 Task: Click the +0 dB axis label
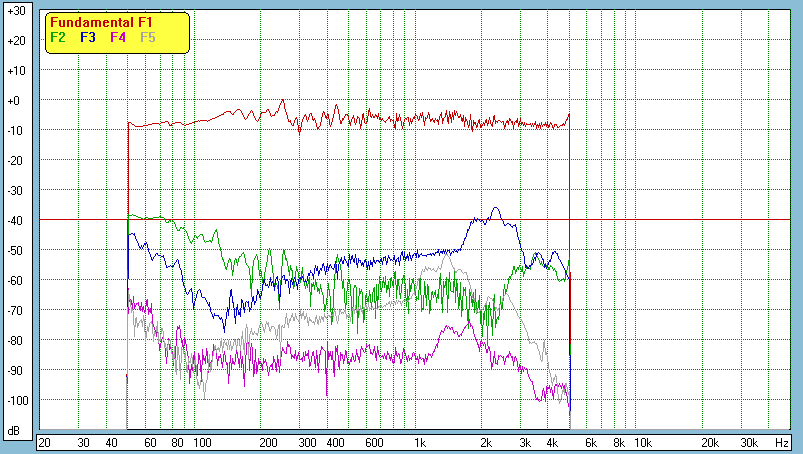coord(14,101)
